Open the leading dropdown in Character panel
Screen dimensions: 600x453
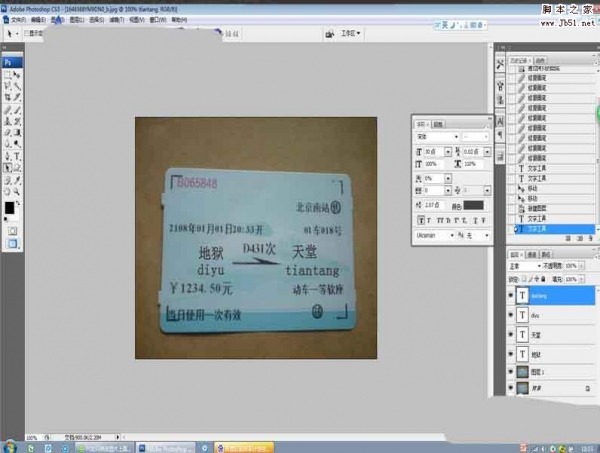(x=487, y=152)
